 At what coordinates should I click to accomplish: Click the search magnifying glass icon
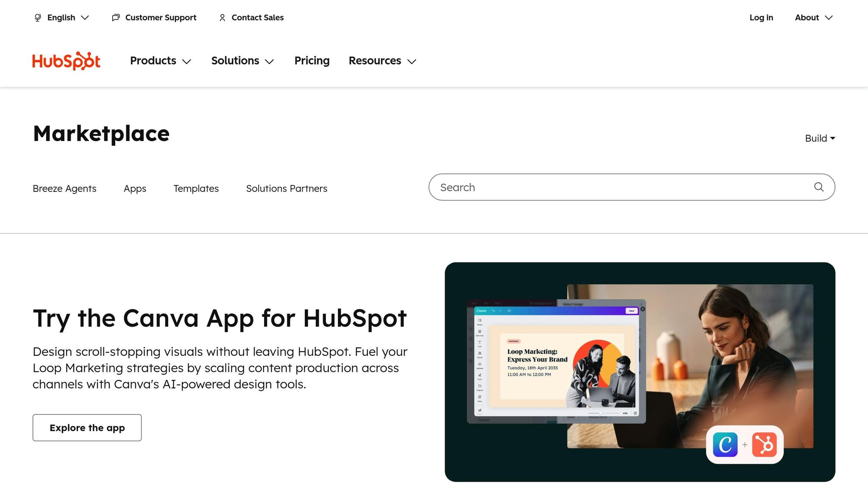tap(818, 187)
